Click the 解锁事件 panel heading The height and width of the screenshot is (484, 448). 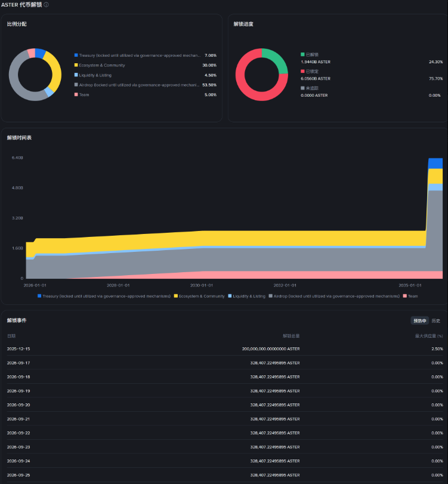[17, 320]
